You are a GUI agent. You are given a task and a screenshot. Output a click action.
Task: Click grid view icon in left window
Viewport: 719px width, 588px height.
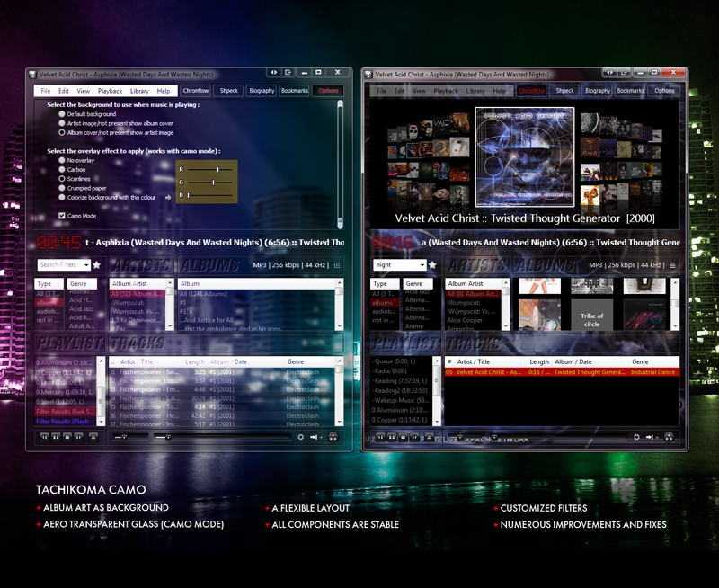click(x=337, y=265)
